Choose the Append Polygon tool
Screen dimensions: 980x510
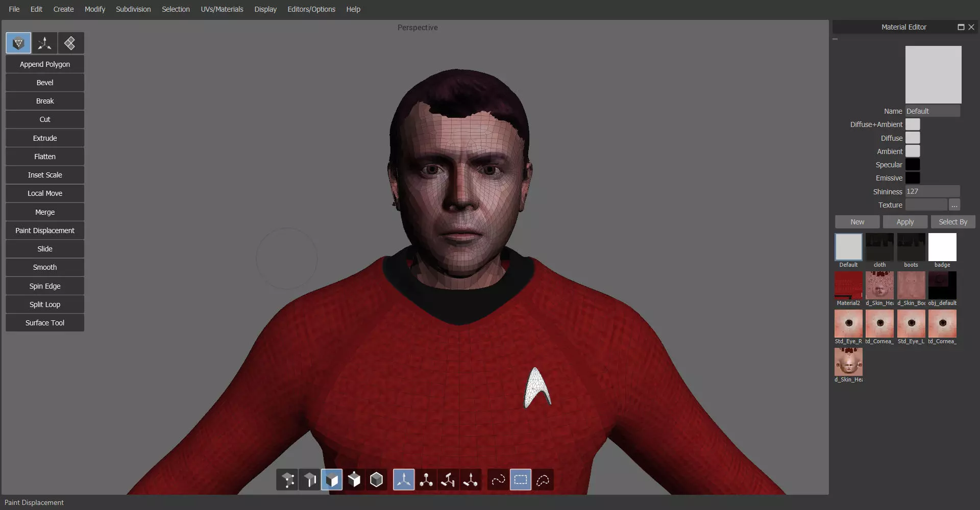(x=45, y=64)
